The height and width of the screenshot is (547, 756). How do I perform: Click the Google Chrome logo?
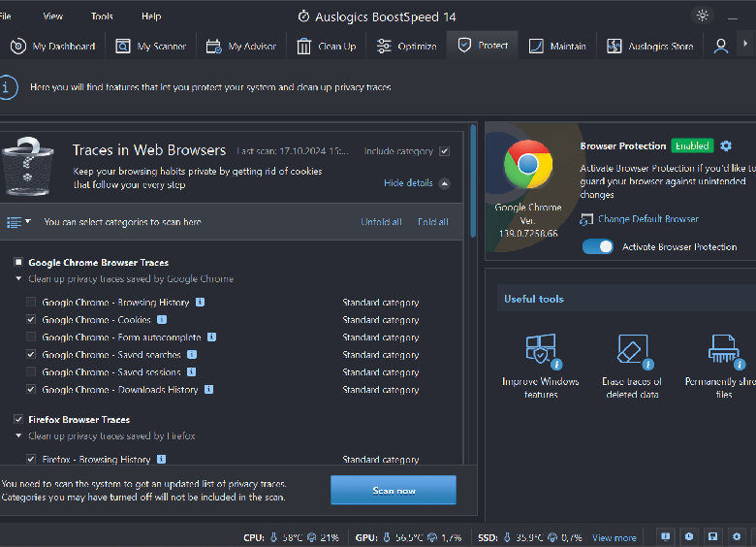click(528, 164)
